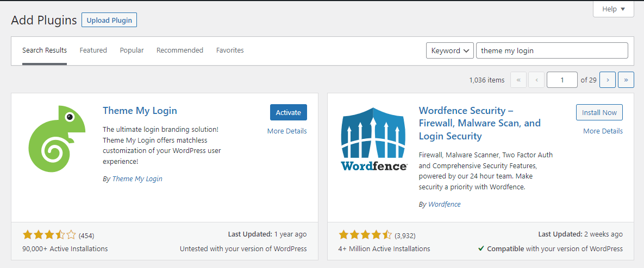Install the Wordfence Security plugin
The width and height of the screenshot is (644, 268).
(x=599, y=112)
